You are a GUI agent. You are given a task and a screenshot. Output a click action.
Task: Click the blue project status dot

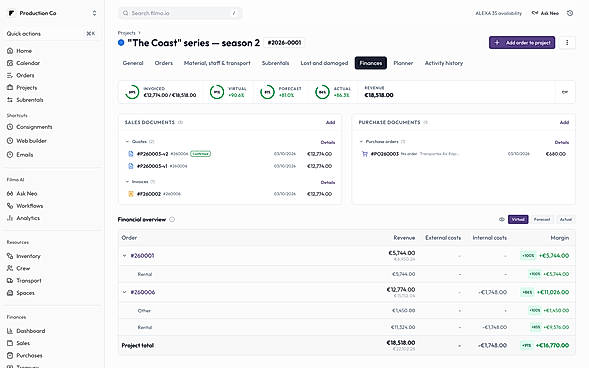pyautogui.click(x=121, y=43)
